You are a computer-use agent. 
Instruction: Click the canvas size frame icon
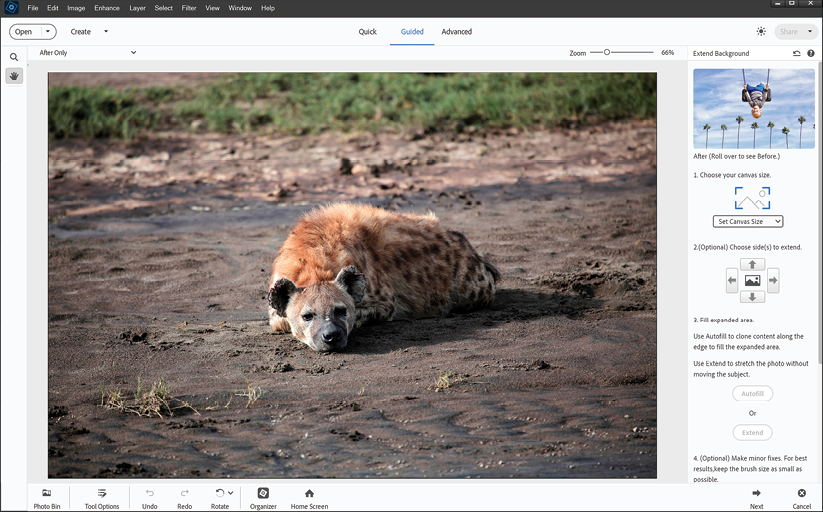752,198
